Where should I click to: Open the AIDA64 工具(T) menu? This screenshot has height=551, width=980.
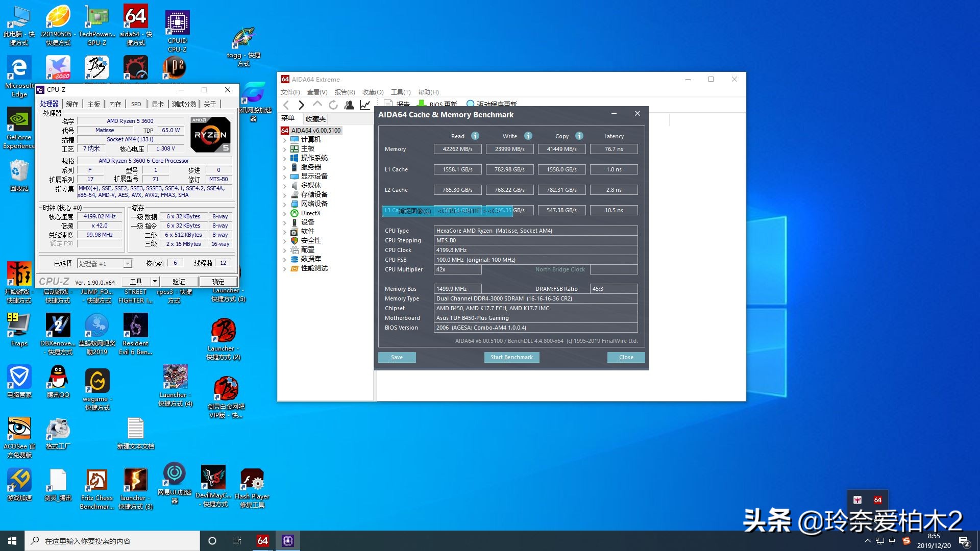pos(400,92)
